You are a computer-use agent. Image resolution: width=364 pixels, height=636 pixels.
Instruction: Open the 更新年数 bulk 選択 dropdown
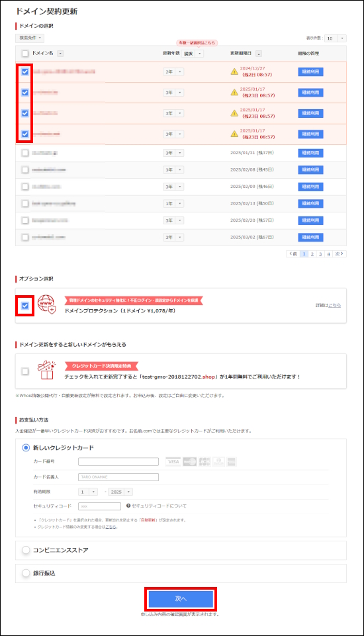(x=193, y=54)
